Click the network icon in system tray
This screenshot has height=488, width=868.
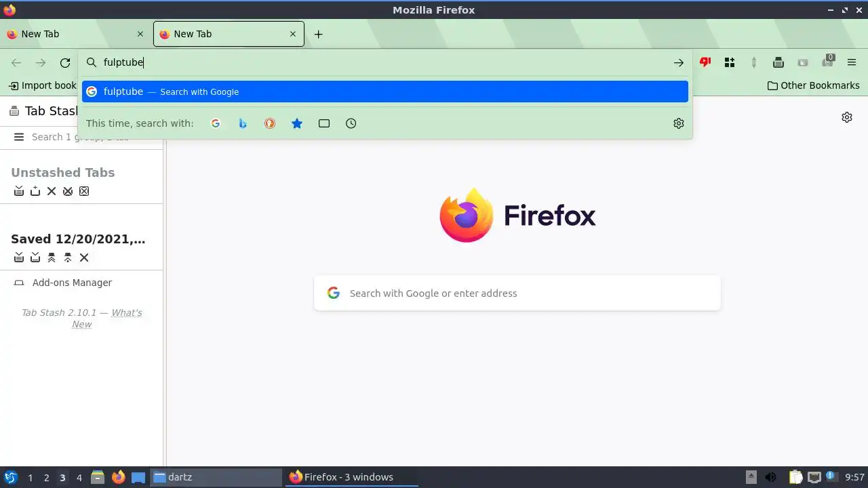pos(814,477)
